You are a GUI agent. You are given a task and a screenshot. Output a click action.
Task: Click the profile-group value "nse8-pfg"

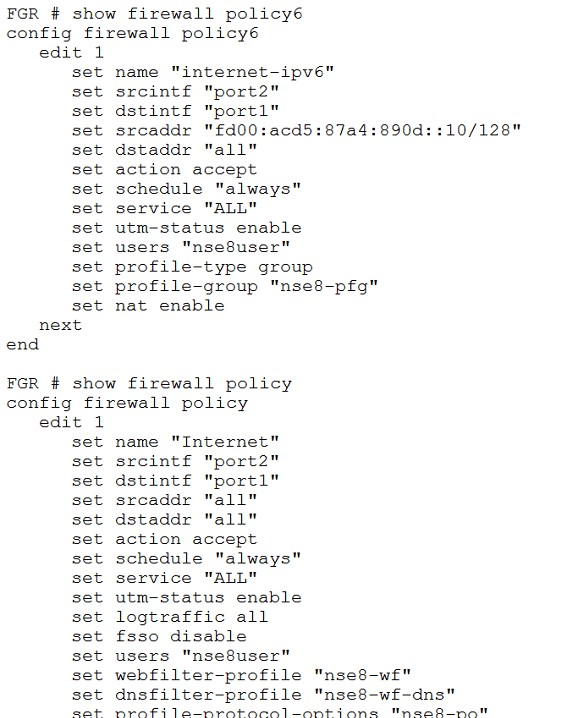pos(323,287)
